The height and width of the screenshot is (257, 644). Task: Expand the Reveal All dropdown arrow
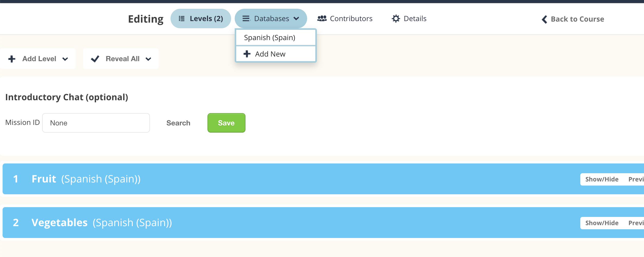point(148,59)
